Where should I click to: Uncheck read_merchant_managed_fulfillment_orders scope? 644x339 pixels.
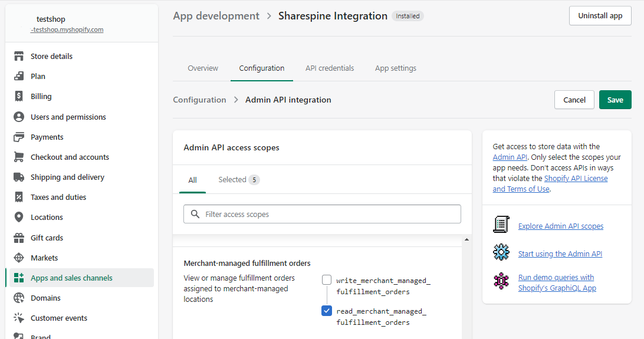click(327, 311)
